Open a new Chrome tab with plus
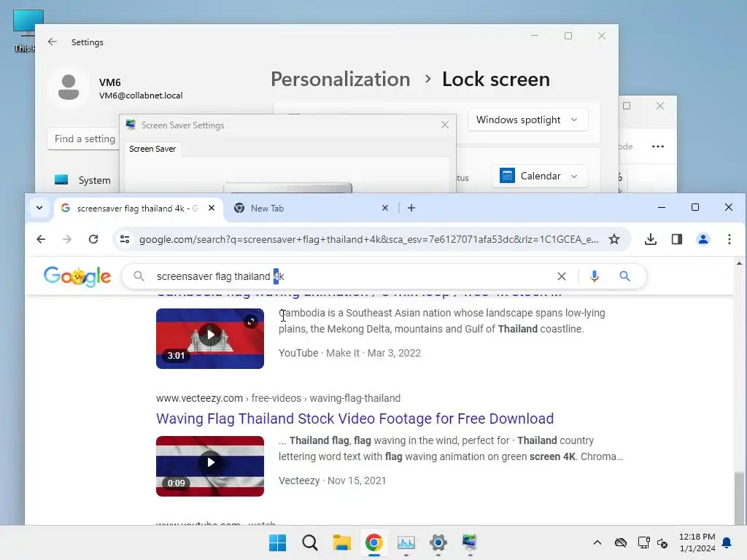 (411, 208)
